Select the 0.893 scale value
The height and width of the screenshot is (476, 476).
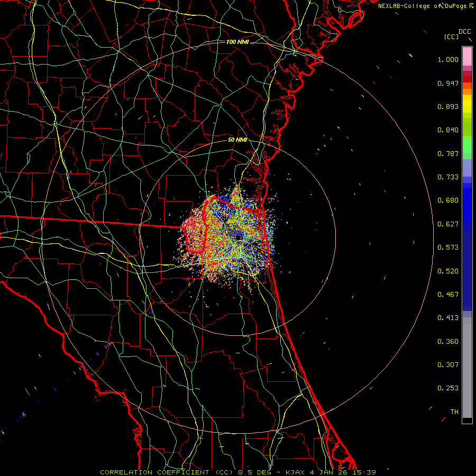pos(448,106)
